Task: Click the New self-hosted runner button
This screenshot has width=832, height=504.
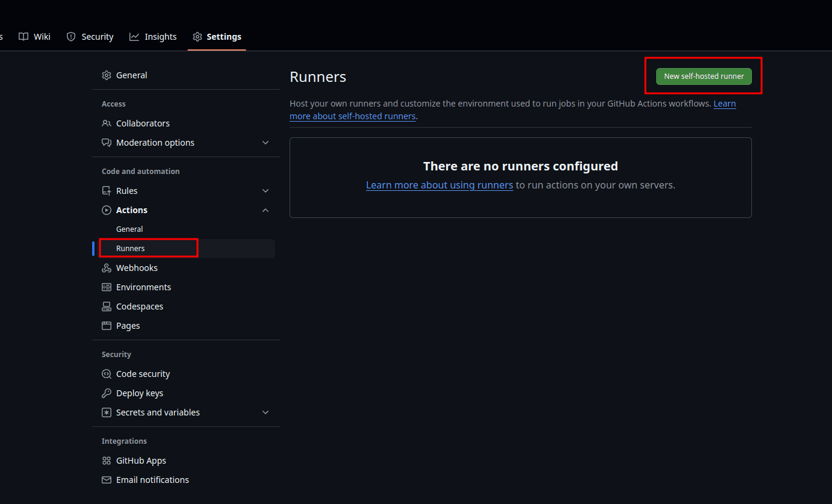Action: click(703, 76)
